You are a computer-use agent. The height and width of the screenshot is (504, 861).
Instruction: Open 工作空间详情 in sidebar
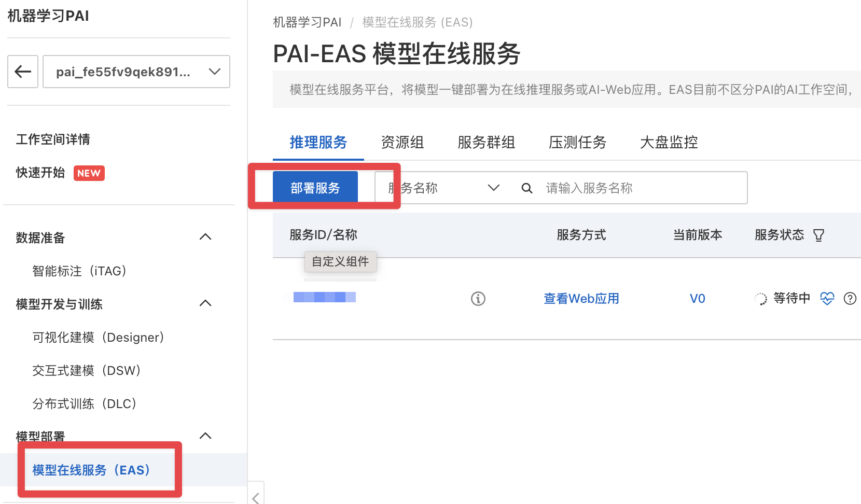53,139
